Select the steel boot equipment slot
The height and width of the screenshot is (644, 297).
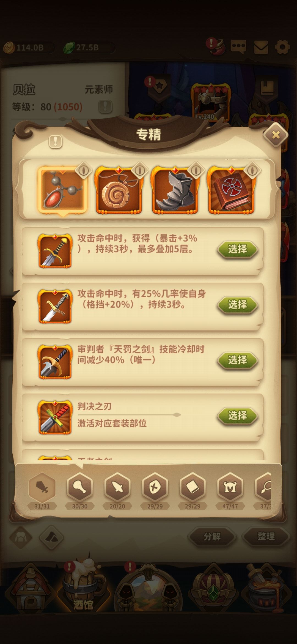coord(175,190)
